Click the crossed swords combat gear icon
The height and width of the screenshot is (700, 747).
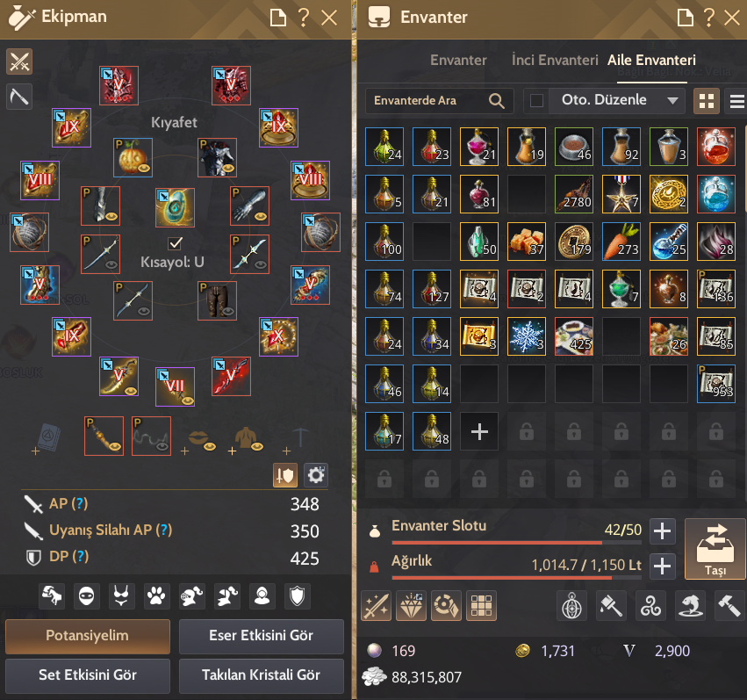pyautogui.click(x=19, y=61)
